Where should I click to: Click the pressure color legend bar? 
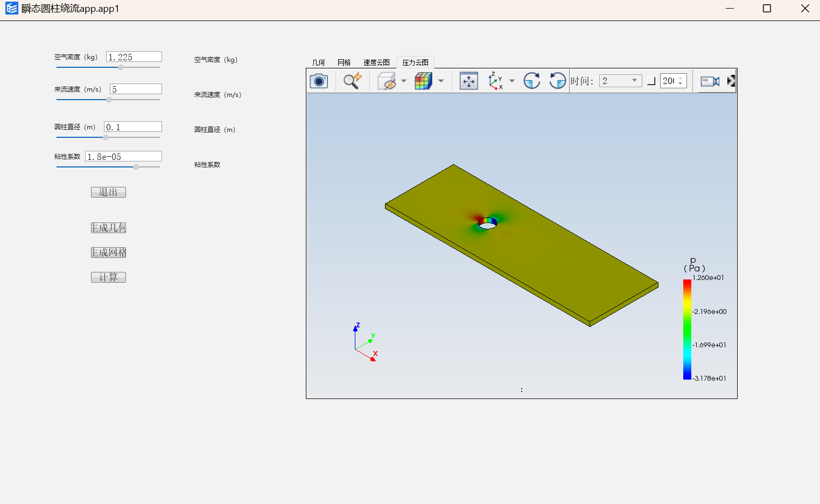click(x=687, y=330)
